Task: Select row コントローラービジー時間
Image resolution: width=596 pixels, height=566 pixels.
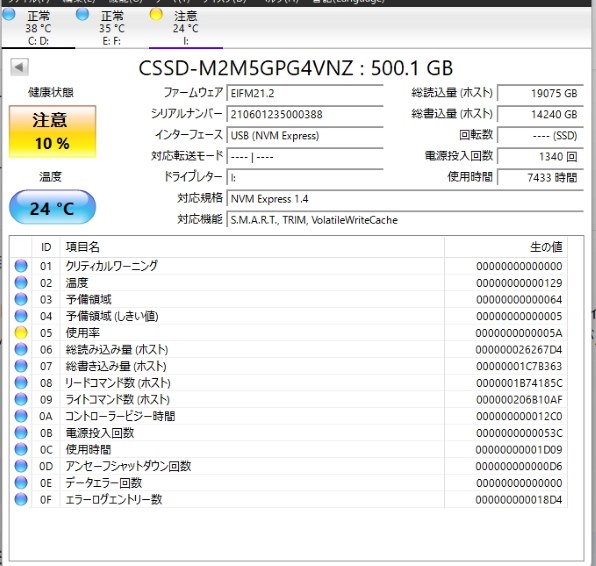Action: 289,416
